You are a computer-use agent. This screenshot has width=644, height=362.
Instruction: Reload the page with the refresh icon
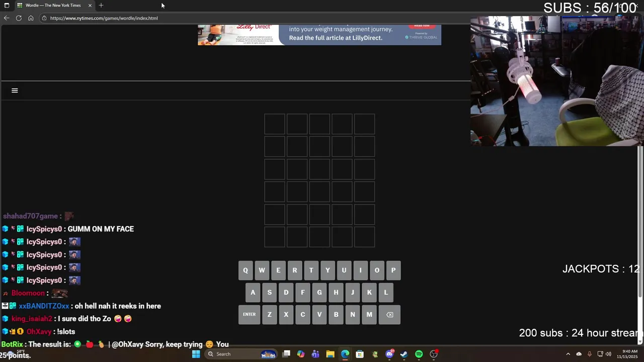coord(19,18)
